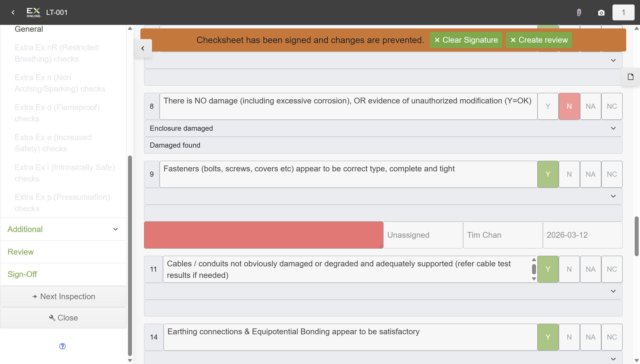The image size is (640, 364).
Task: Click Clear Signature button
Action: pyautogui.click(x=466, y=40)
